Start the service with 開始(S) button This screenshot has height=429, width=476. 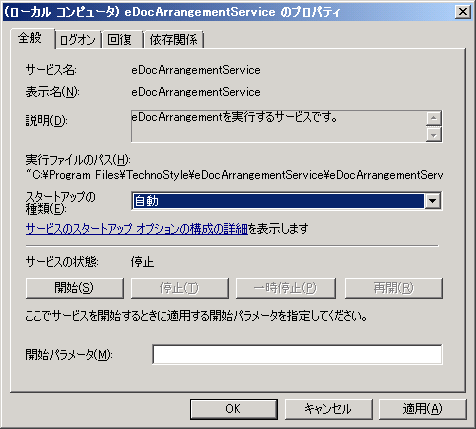pyautogui.click(x=75, y=288)
